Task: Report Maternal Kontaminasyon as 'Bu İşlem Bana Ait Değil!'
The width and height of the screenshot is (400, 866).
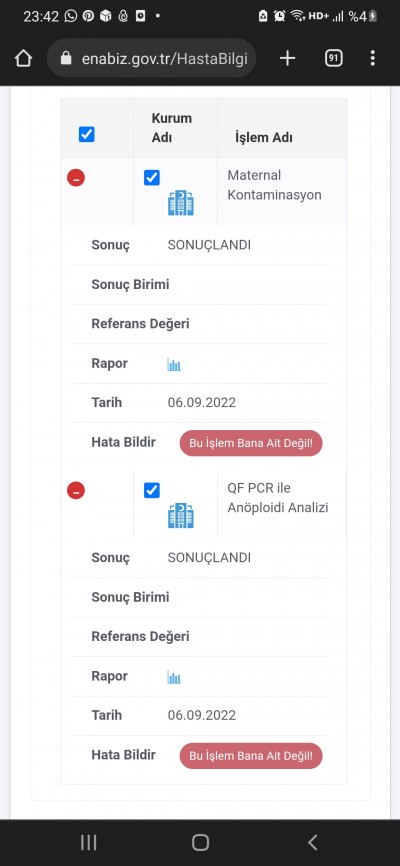Action: click(251, 443)
